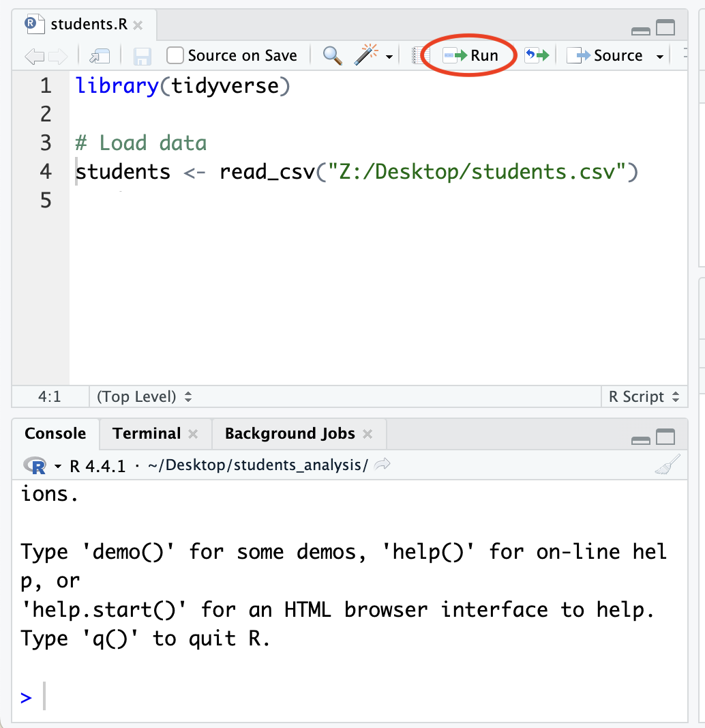This screenshot has height=728, width=705.
Task: Clear the console with the broom icon
Action: [x=666, y=465]
